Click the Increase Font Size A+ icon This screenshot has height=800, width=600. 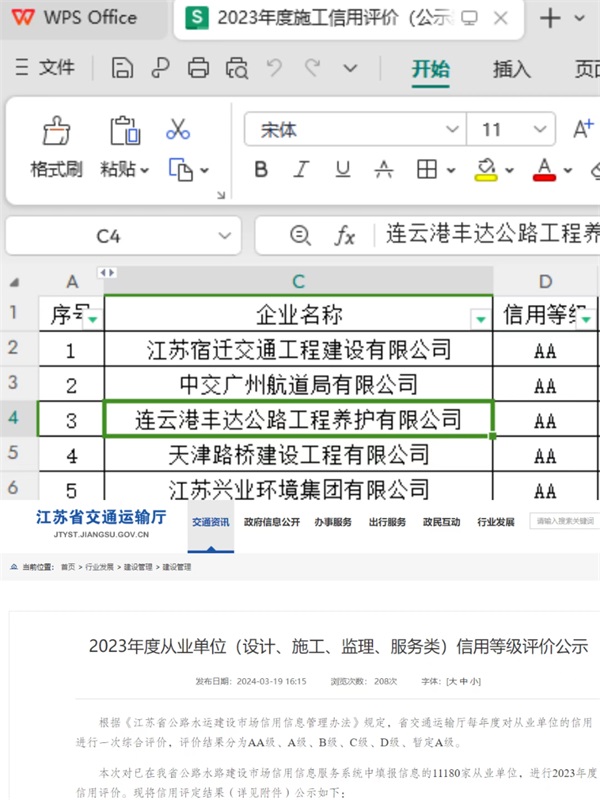tap(583, 129)
